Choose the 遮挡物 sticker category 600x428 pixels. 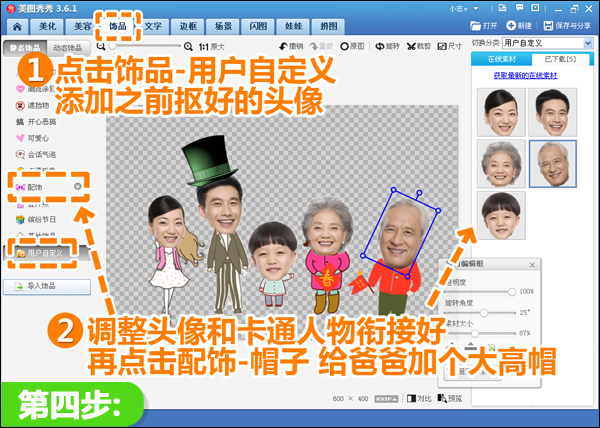(x=33, y=105)
